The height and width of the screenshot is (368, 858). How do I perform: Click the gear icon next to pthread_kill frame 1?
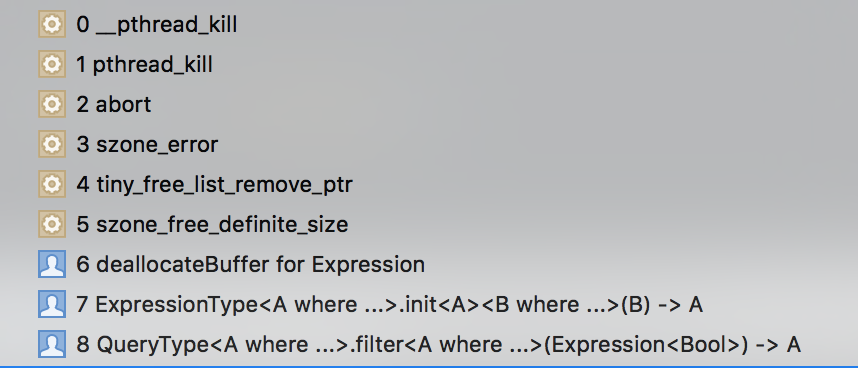pos(52,65)
